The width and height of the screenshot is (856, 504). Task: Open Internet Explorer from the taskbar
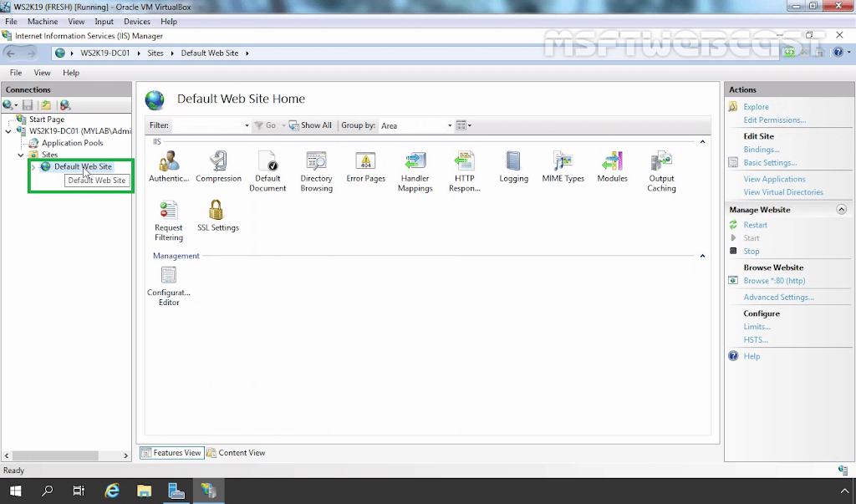click(x=112, y=491)
